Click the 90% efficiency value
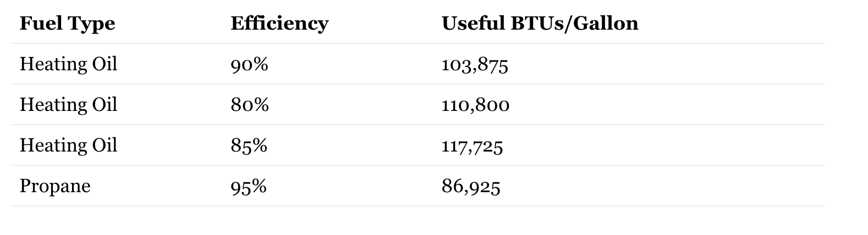Screen dimensions: 868x235 coord(249,65)
